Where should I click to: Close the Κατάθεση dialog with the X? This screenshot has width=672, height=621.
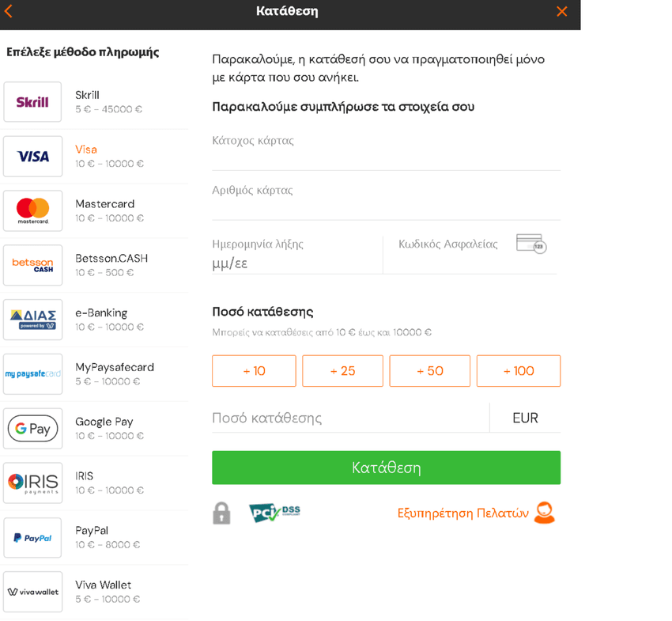(x=561, y=11)
